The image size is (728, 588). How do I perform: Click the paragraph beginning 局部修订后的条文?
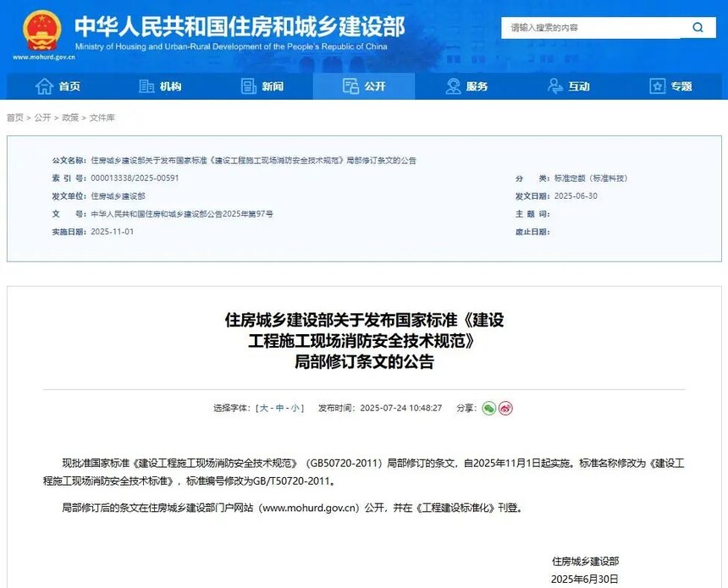[293, 508]
